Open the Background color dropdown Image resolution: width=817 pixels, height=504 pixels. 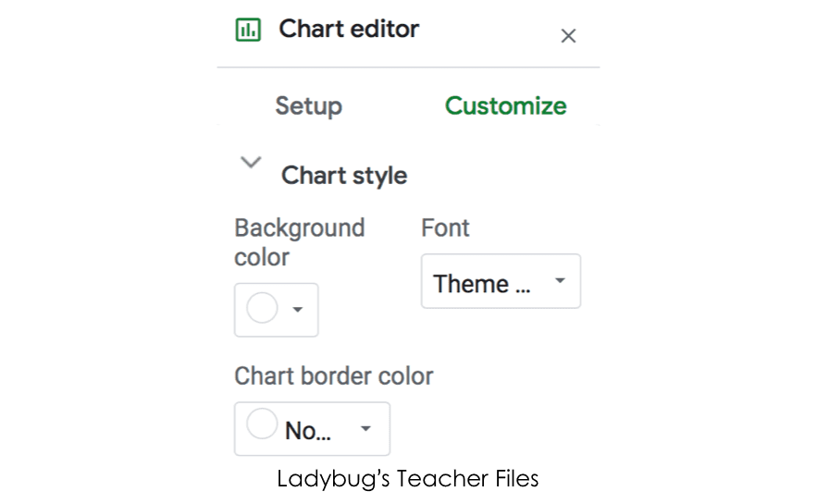[x=276, y=310]
